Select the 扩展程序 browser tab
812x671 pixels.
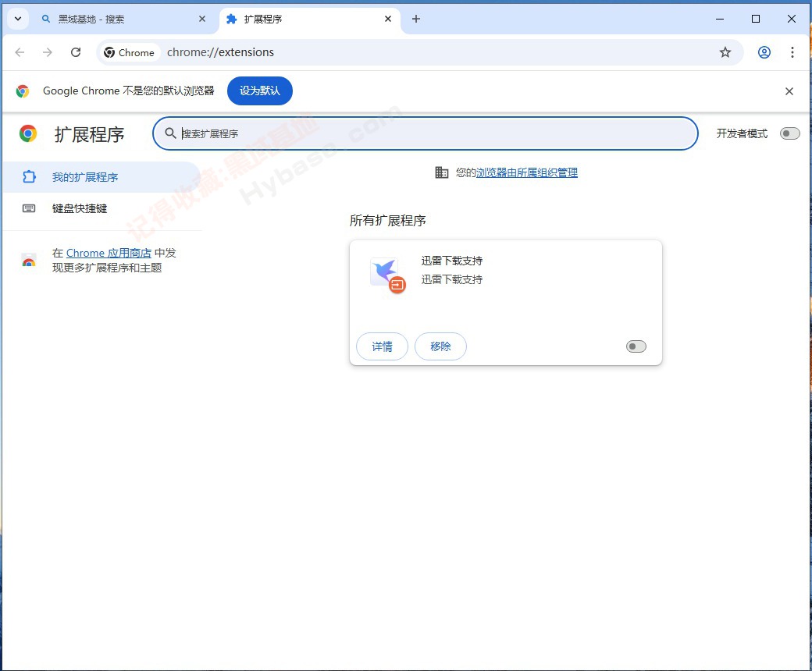point(310,20)
